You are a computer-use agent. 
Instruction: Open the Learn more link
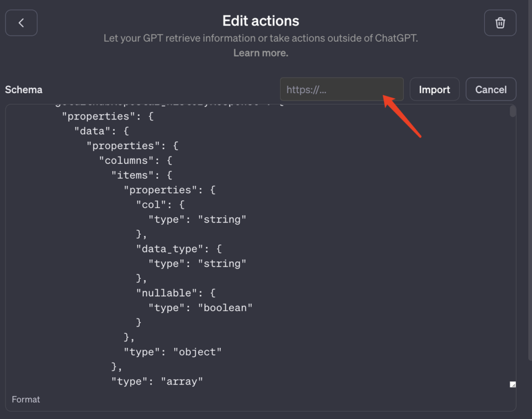(260, 53)
